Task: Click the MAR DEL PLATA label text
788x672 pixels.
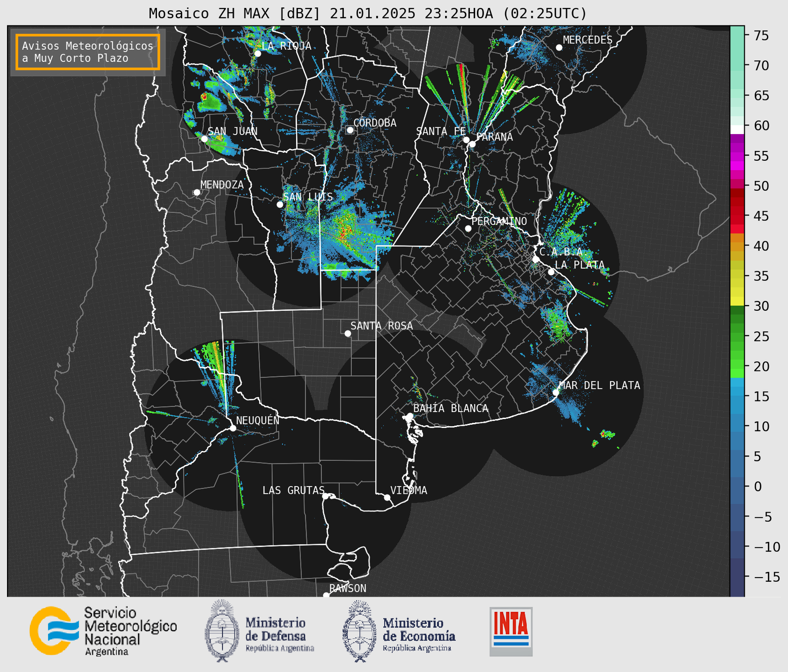Action: (x=599, y=386)
